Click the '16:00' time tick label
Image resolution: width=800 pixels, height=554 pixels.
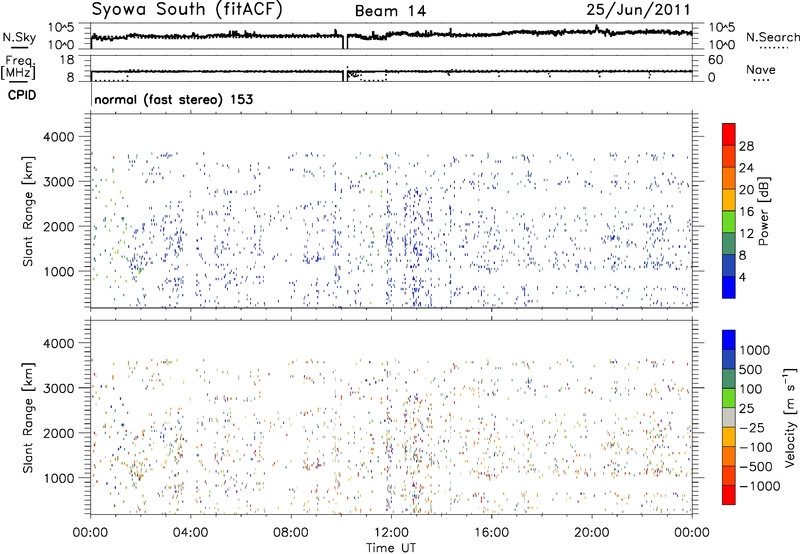tap(491, 533)
